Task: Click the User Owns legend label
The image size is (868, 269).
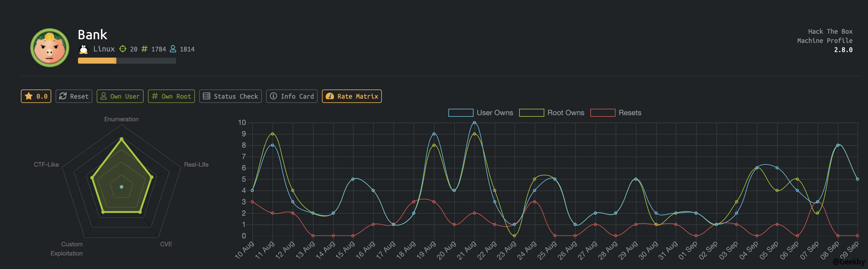Action: [495, 113]
